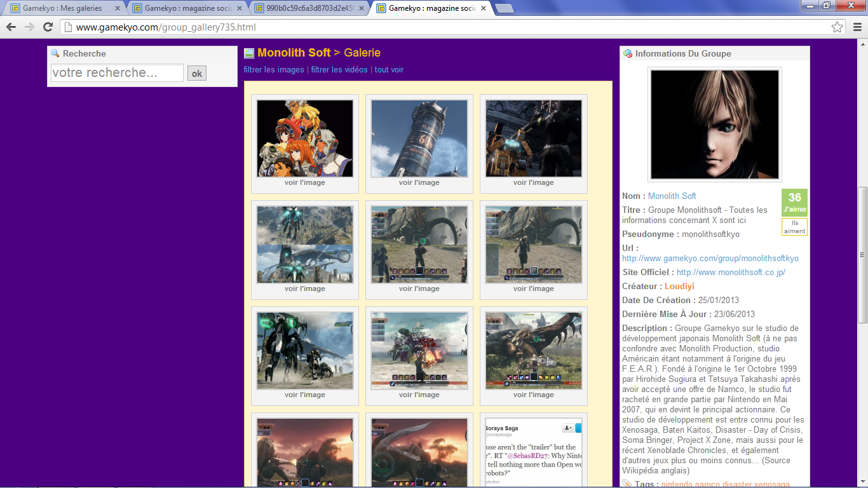Open the fiery explosion battle thumbnail
The width and height of the screenshot is (868, 488).
tap(419, 351)
